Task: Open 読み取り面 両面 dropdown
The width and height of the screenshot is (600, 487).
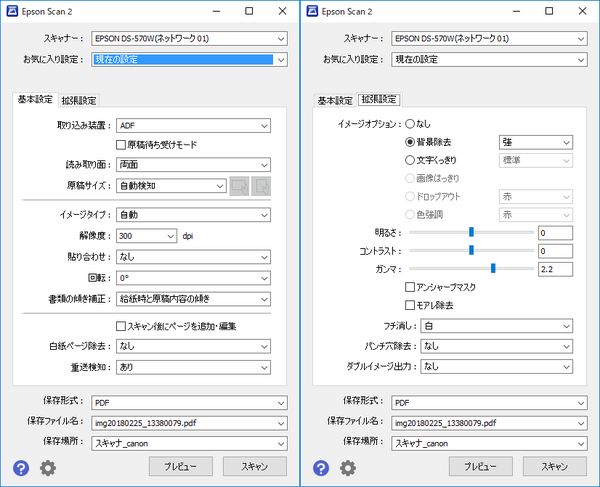Action: tap(193, 165)
